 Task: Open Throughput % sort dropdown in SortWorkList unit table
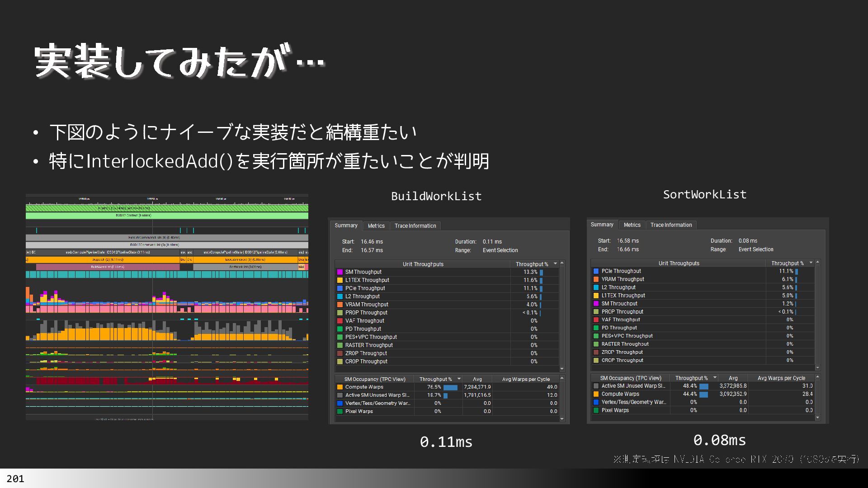click(811, 263)
